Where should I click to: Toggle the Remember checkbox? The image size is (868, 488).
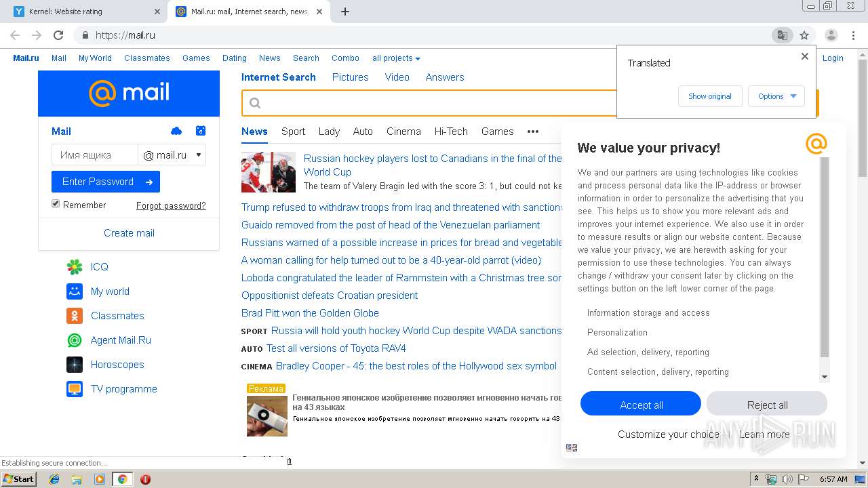[56, 204]
